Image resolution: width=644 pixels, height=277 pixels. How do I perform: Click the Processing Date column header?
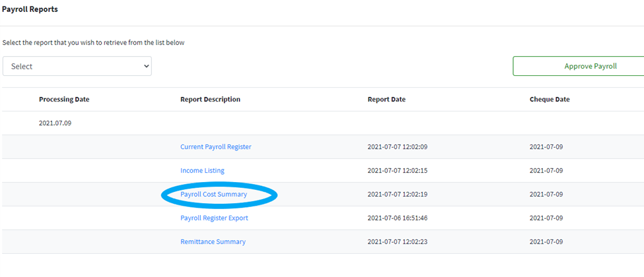[64, 100]
